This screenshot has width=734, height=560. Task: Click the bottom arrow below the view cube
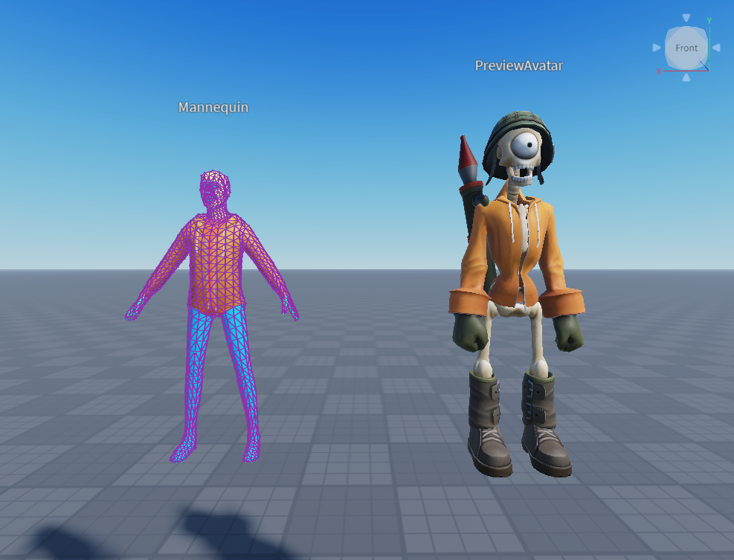(x=686, y=77)
